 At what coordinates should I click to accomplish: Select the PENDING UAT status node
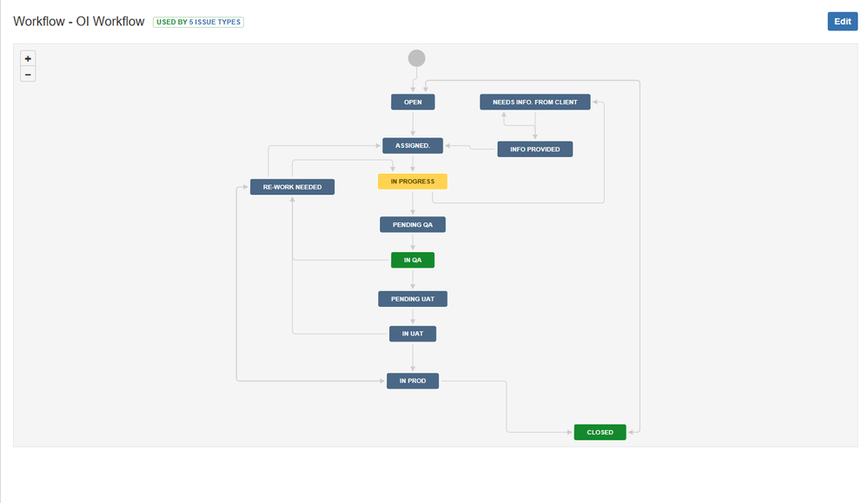tap(412, 298)
